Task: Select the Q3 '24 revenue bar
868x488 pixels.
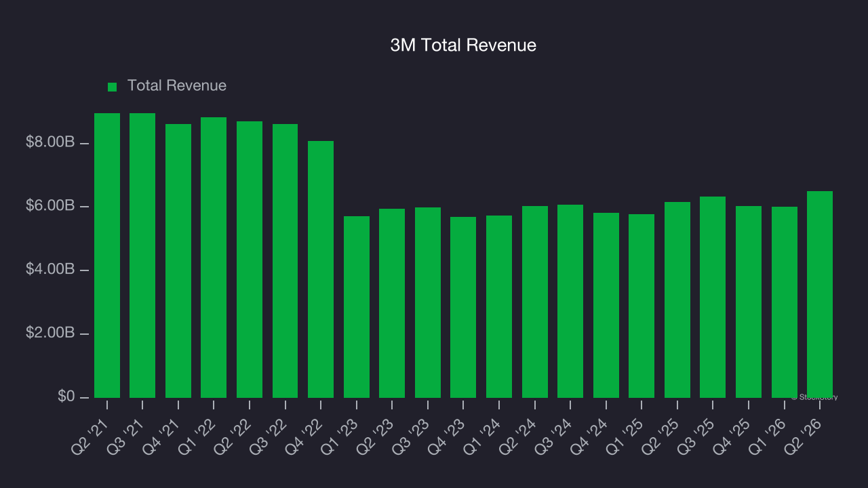Action: pos(570,301)
